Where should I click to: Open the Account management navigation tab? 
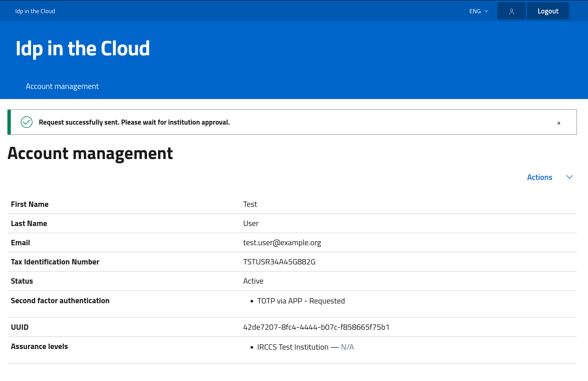[x=62, y=86]
